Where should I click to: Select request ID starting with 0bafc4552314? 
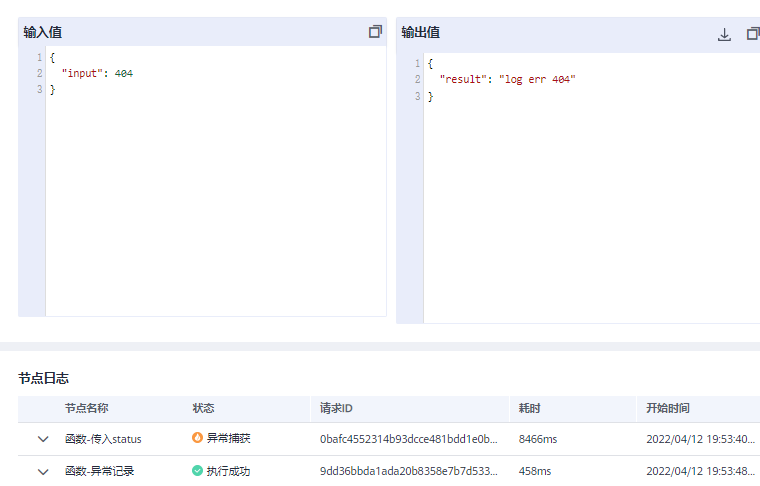[407, 439]
